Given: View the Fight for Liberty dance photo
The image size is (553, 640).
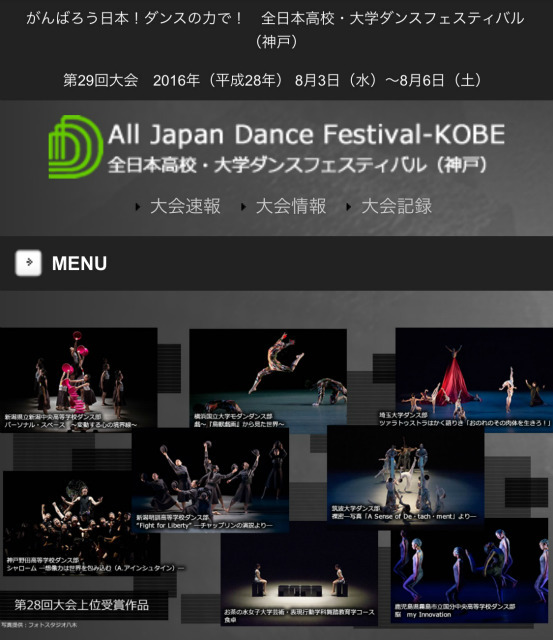Looking at the screenshot, I should [211, 480].
